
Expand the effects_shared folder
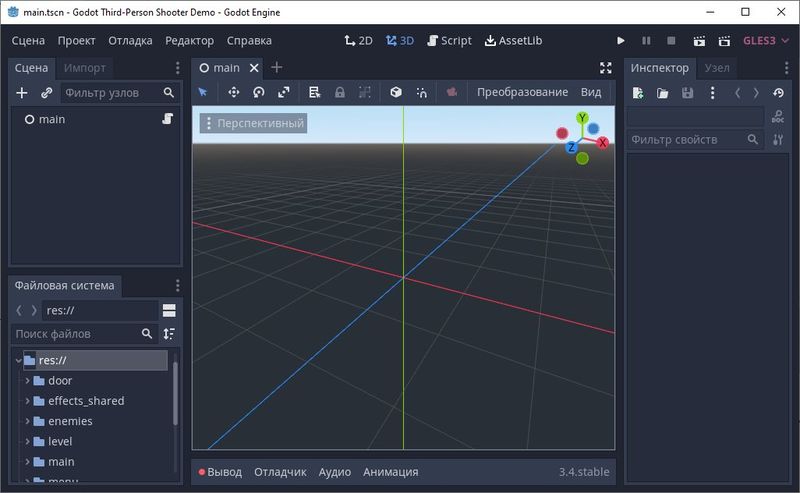pos(28,401)
